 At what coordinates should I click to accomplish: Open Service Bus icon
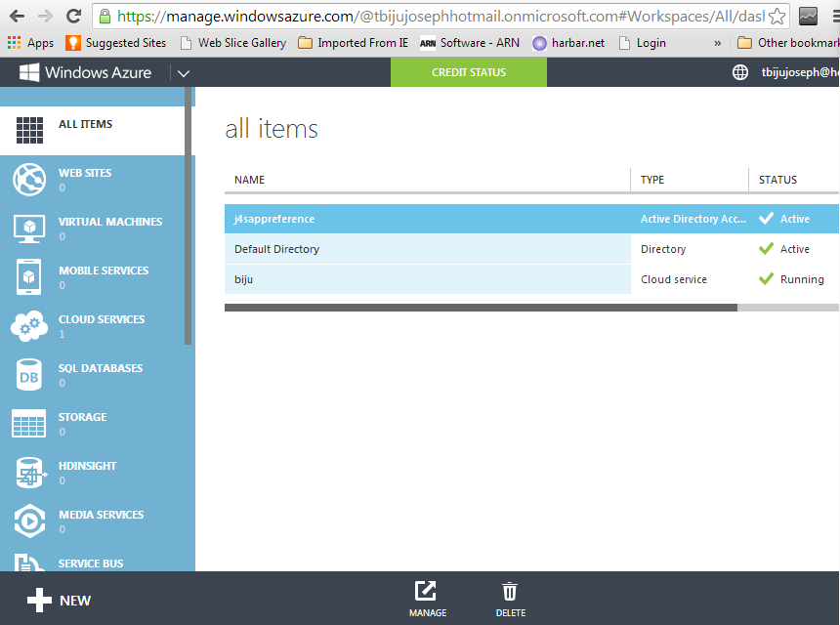tap(29, 562)
